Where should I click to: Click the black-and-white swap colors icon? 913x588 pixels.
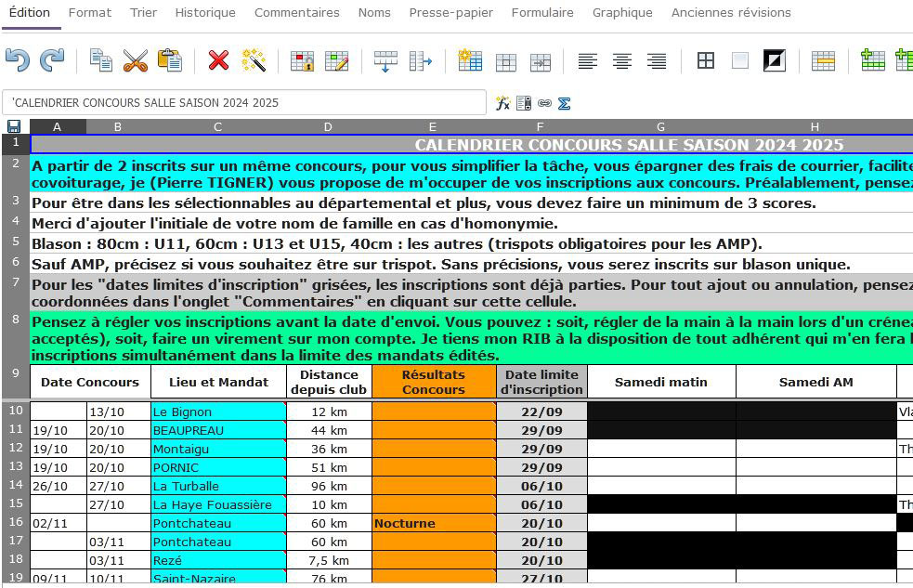coord(774,61)
